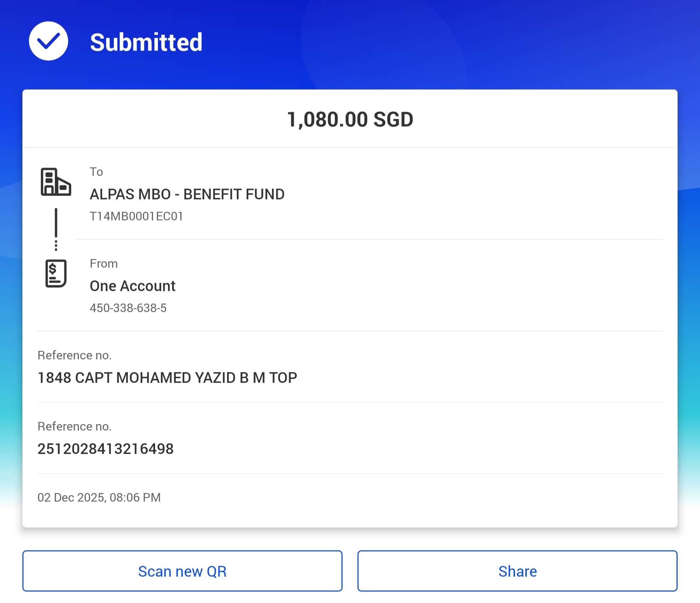This screenshot has height=603, width=700.
Task: Click the first Reference no. label
Action: 75,356
